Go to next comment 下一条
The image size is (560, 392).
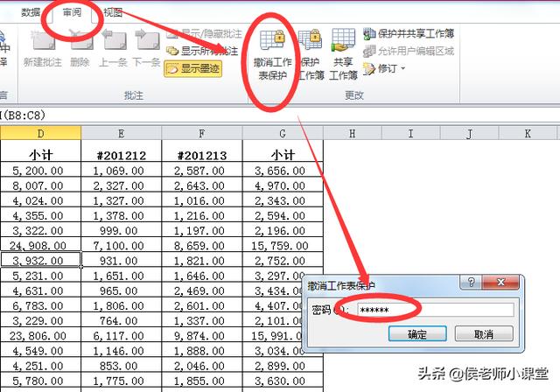click(x=147, y=40)
